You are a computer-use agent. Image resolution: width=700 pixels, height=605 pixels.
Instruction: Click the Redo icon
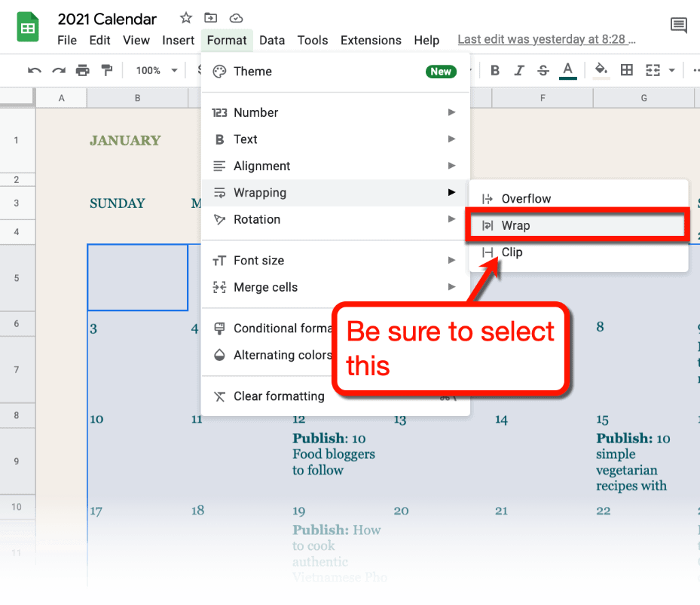click(x=58, y=70)
